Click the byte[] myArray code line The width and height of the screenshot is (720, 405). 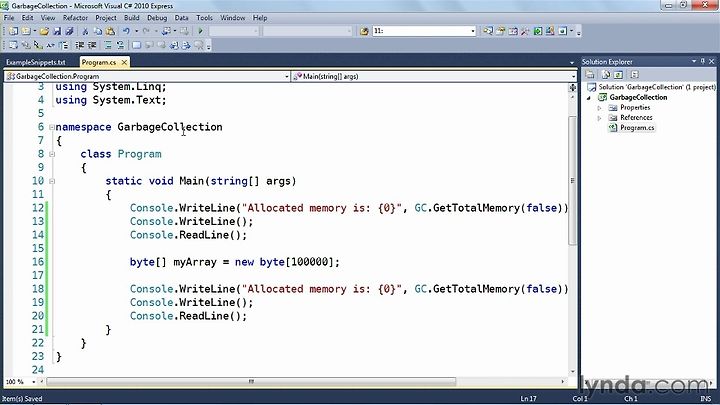235,262
